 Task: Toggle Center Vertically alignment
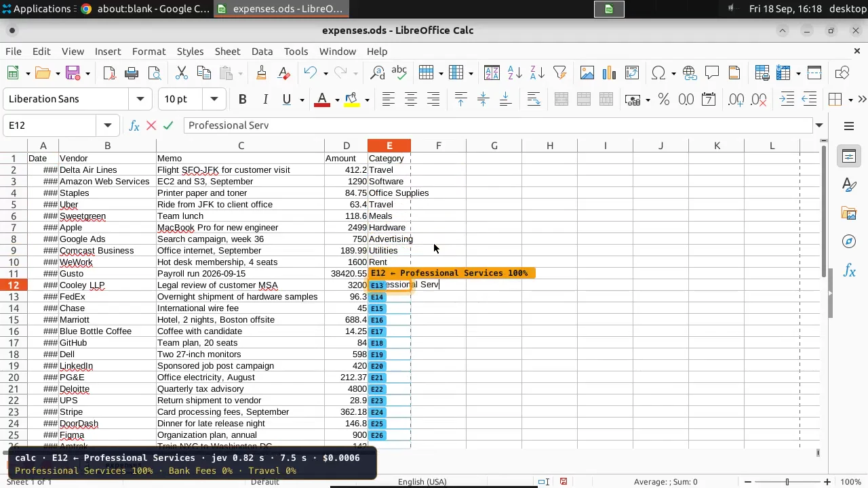(483, 100)
